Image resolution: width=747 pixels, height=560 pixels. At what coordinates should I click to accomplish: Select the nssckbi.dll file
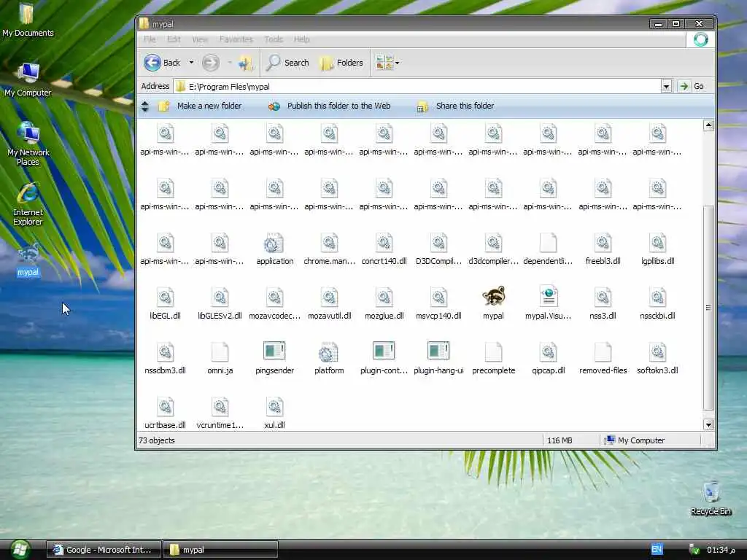click(657, 303)
